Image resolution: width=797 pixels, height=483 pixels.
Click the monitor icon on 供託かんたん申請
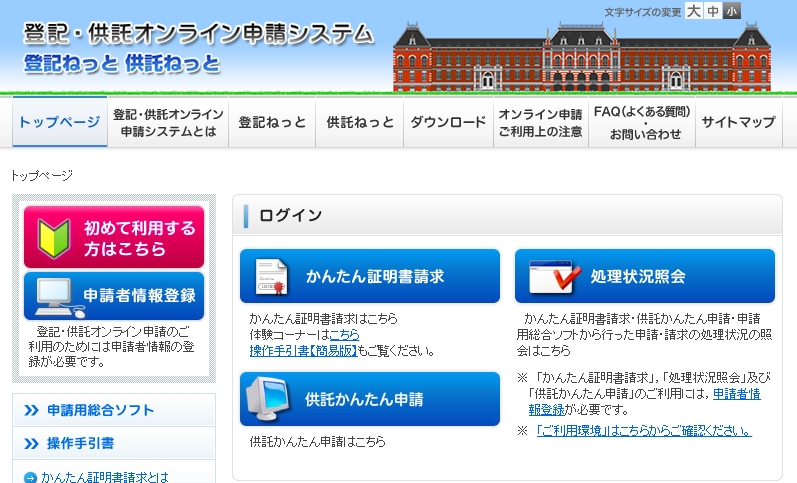267,399
